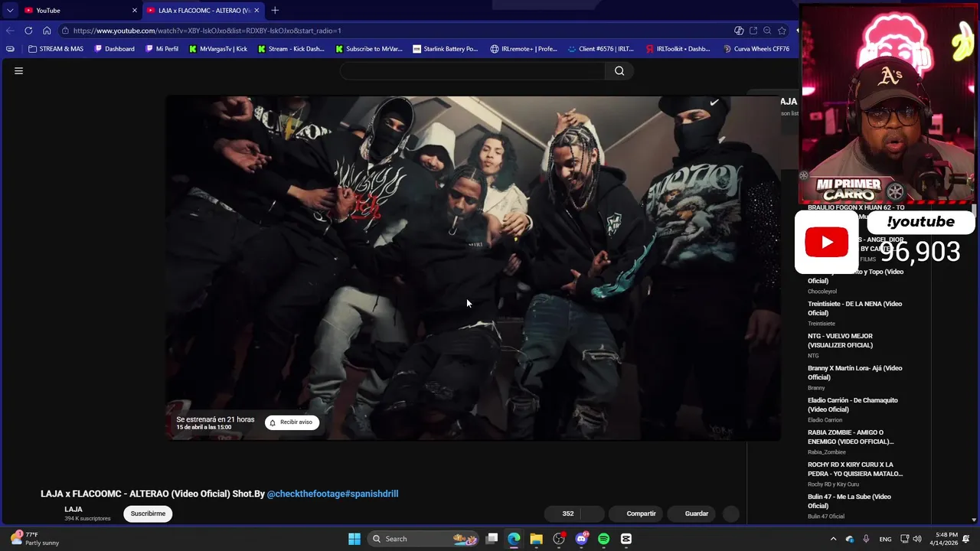View site information lock icon

click(66, 31)
